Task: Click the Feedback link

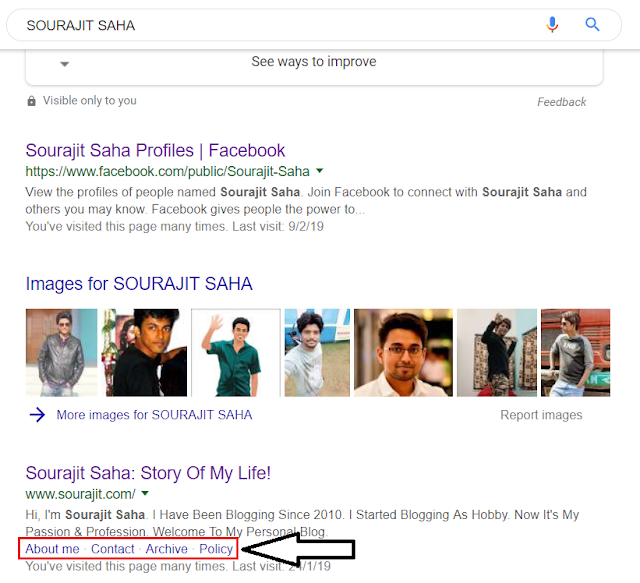Action: click(562, 102)
